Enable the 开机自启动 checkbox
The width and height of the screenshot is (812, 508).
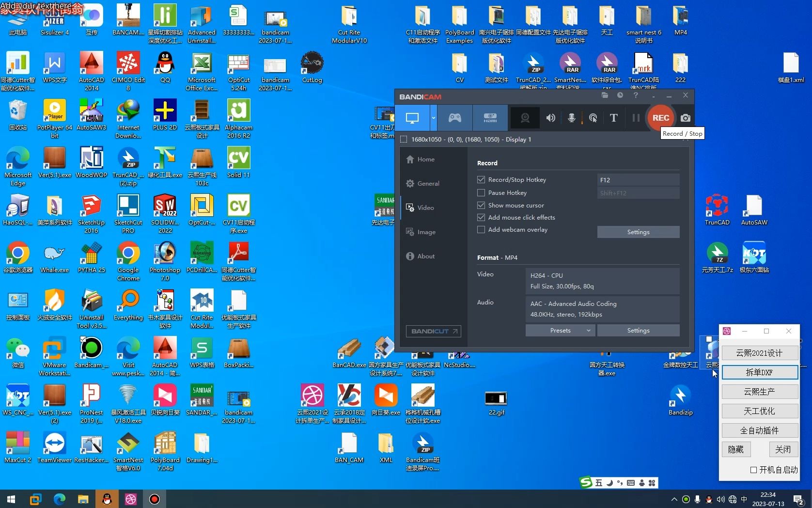[x=753, y=470]
